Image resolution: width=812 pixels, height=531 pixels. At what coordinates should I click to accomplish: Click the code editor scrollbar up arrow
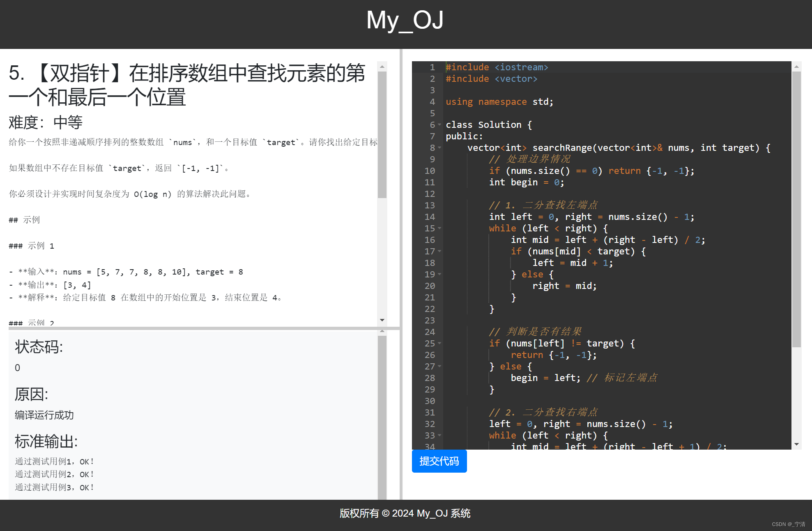tap(796, 66)
